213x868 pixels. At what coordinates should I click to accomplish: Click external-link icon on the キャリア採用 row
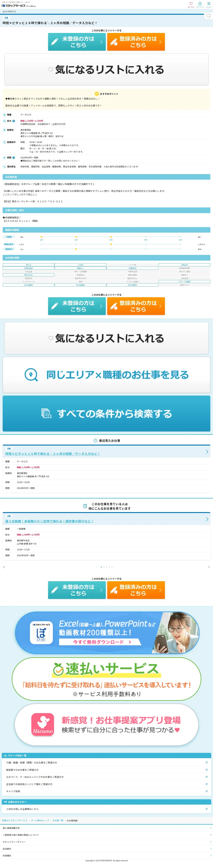207,791
